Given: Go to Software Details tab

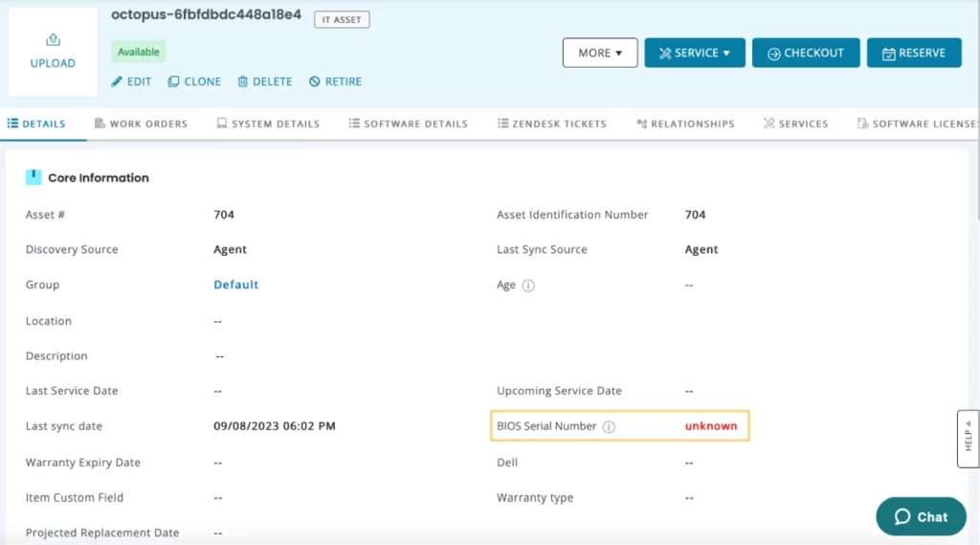Looking at the screenshot, I should [x=409, y=124].
